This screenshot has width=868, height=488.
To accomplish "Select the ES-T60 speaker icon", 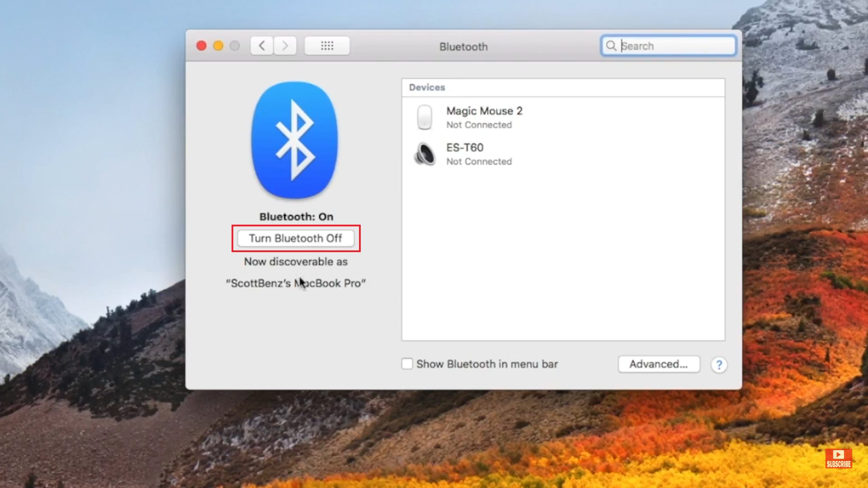I will 424,154.
